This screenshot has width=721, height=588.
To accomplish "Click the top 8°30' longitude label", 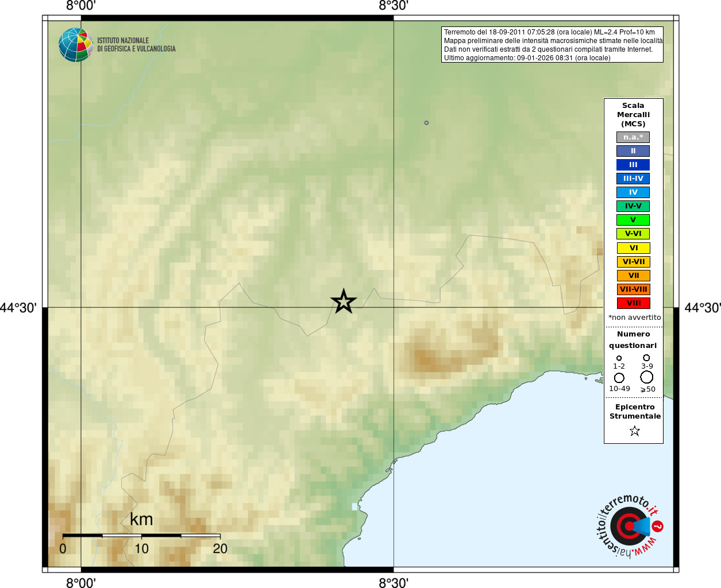I will click(394, 6).
